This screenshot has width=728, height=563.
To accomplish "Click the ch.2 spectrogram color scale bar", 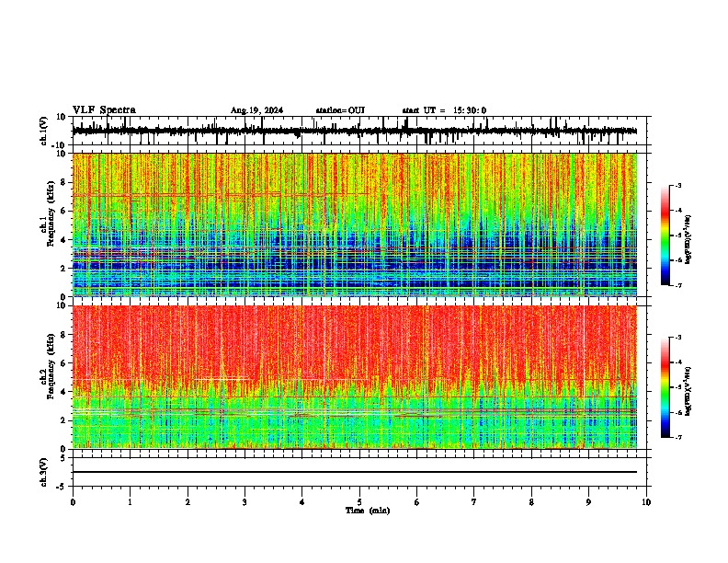I will pyautogui.click(x=665, y=387).
